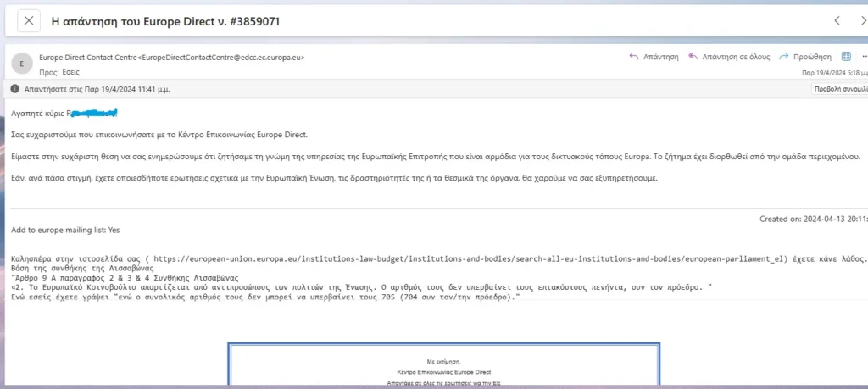The image size is (868, 389).
Task: Click Προβολή συνομιλίας conversation view button
Action: [x=839, y=89]
